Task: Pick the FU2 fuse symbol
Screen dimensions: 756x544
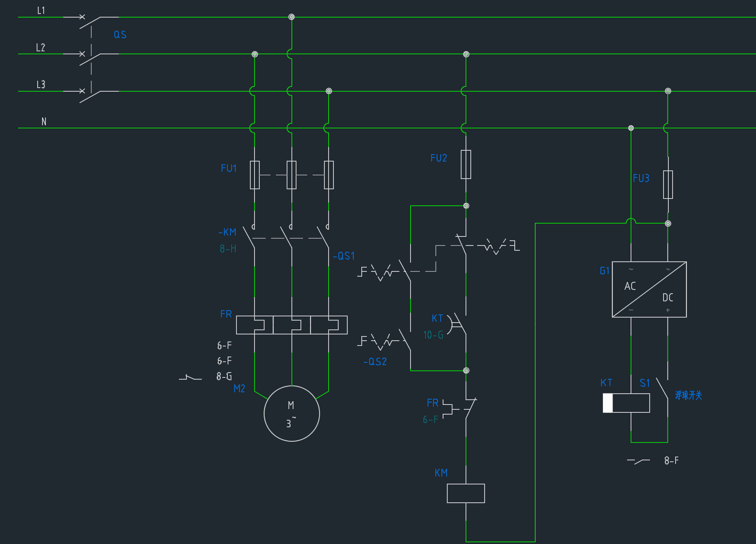Action: [466, 164]
